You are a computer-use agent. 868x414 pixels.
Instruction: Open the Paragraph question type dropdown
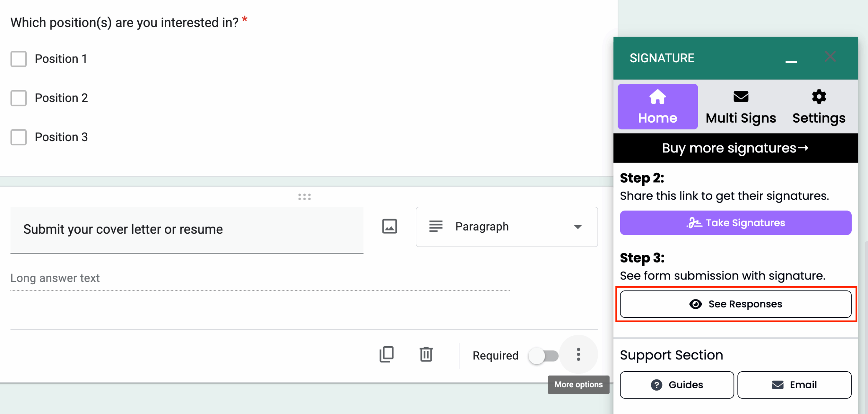click(507, 227)
